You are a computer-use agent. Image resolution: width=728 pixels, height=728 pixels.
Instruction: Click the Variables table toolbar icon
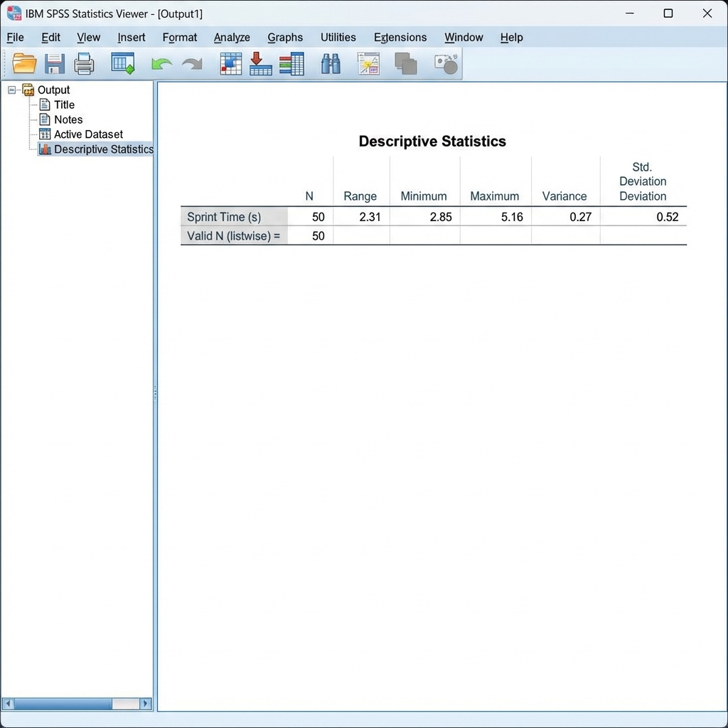point(291,64)
